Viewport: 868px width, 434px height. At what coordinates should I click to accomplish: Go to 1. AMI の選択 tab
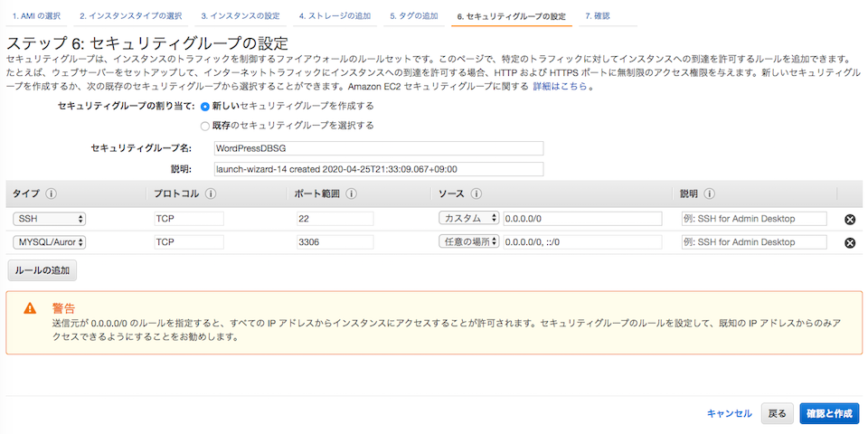point(36,16)
